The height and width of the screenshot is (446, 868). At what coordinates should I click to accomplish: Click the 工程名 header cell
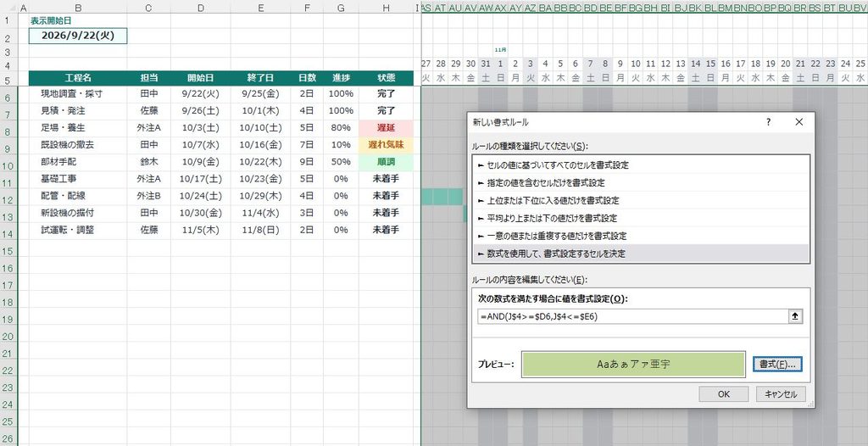pos(78,77)
